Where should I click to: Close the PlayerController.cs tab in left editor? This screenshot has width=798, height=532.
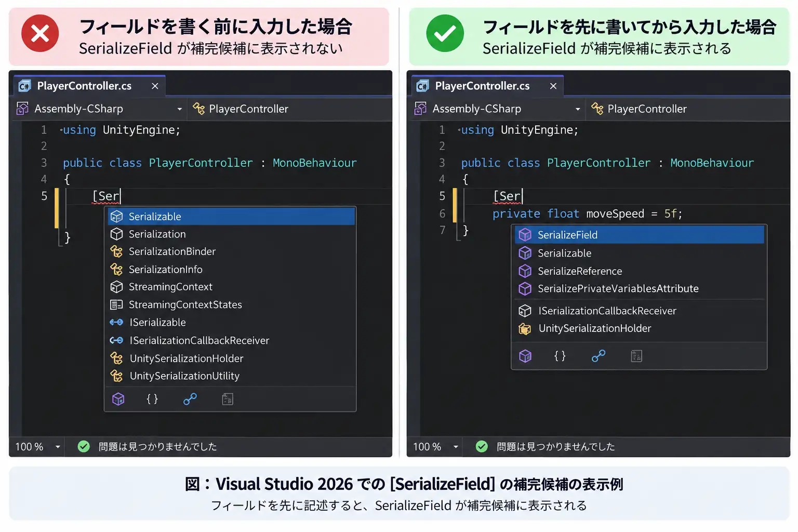coord(155,86)
